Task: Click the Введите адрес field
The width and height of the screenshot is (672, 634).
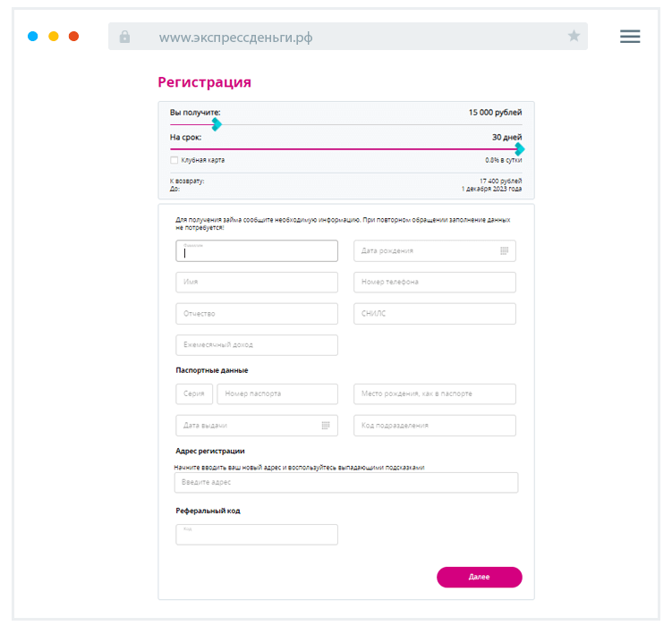Action: coord(345,483)
